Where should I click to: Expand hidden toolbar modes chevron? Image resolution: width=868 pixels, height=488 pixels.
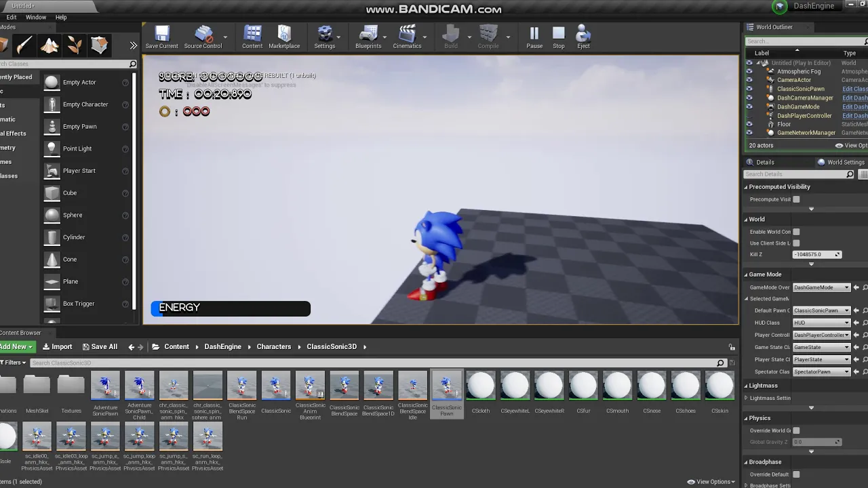point(134,45)
